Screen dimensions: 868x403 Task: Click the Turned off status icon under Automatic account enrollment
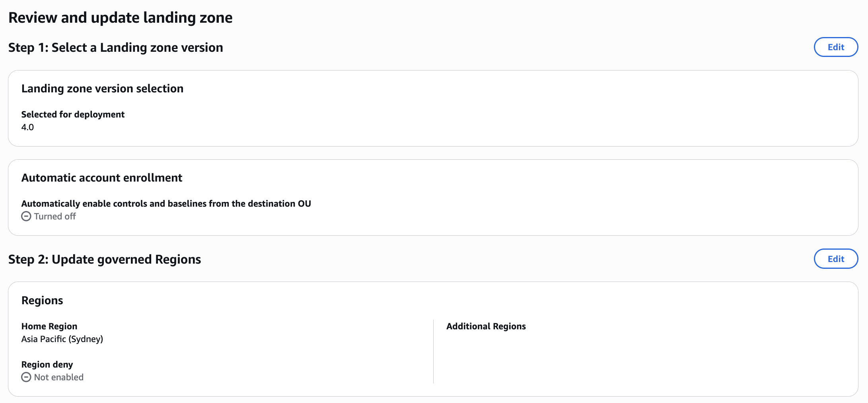[26, 216]
